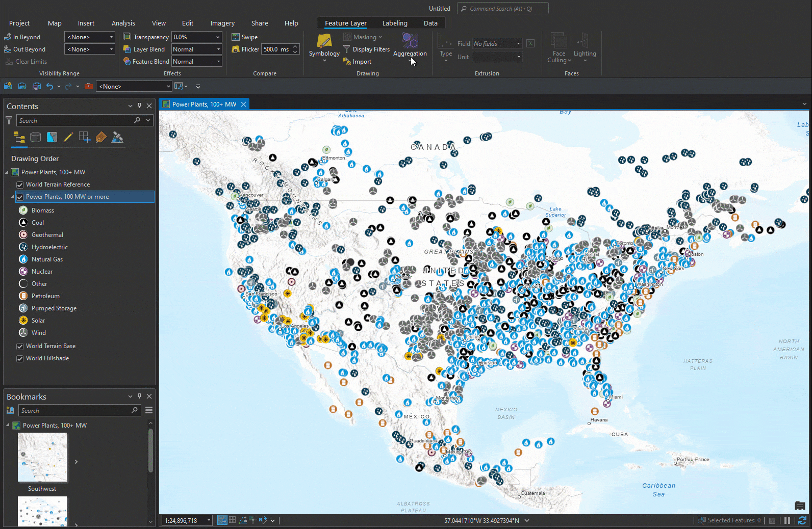Click the Undo arrow
Image resolution: width=812 pixels, height=529 pixels.
click(49, 86)
